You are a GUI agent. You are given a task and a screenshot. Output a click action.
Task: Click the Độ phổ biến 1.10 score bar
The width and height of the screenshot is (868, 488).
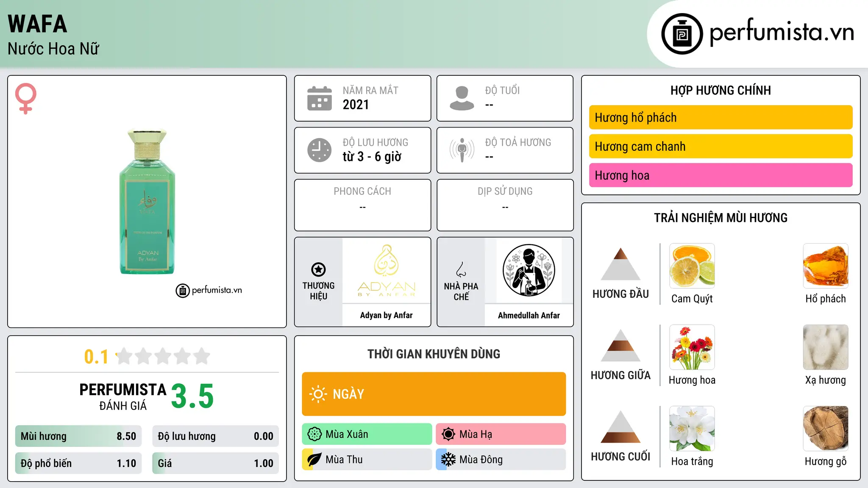[x=78, y=463]
